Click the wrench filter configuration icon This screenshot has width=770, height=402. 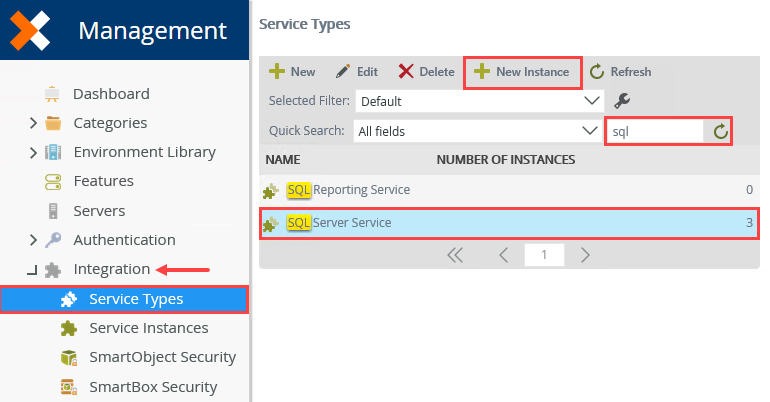click(x=622, y=101)
